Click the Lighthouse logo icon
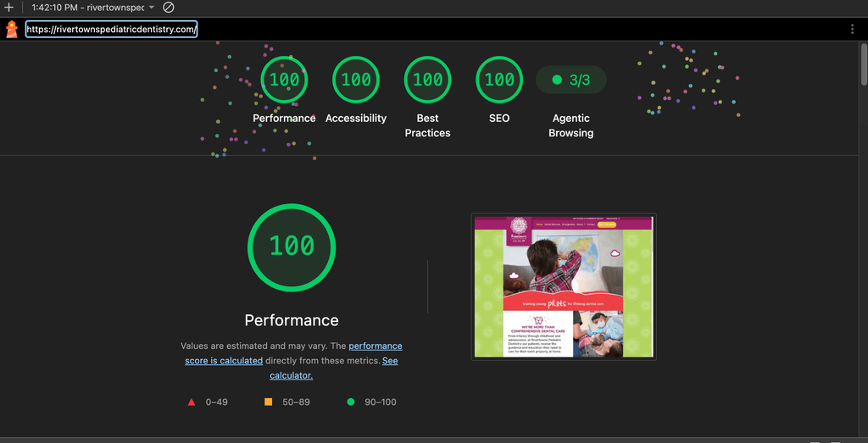The width and height of the screenshot is (868, 443). pos(12,30)
